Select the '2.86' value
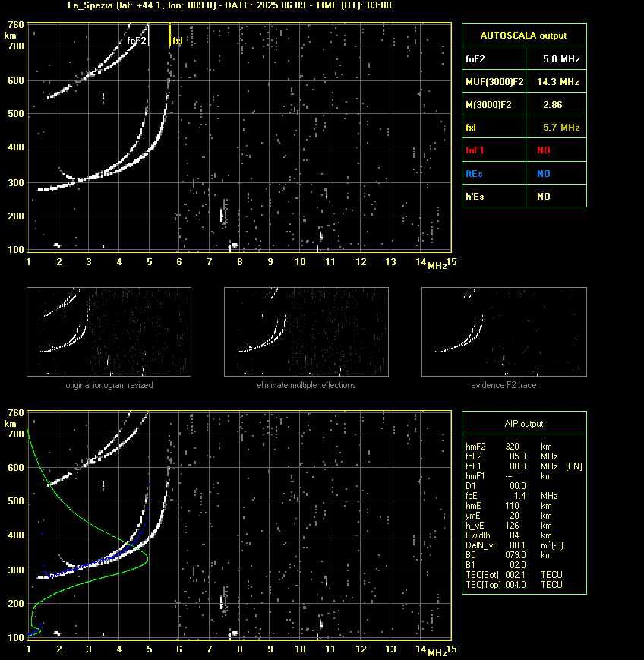Viewport: 644px width, 660px height. (x=553, y=104)
